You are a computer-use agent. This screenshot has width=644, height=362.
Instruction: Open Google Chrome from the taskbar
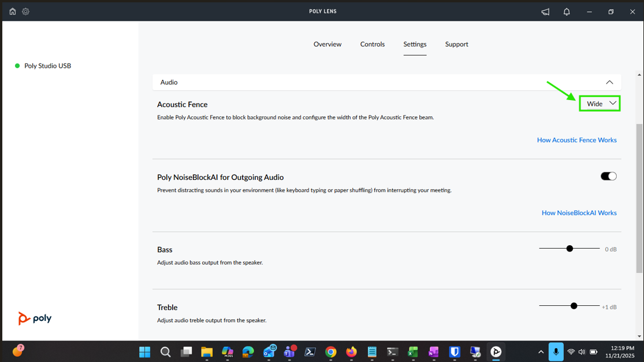coord(330,352)
